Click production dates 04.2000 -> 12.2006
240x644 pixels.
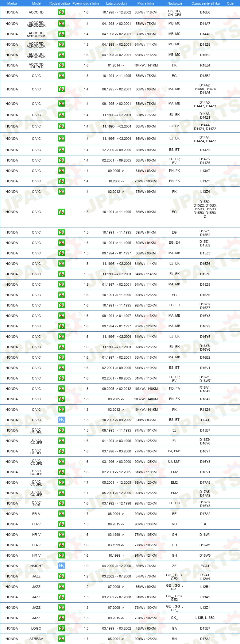click(117, 566)
